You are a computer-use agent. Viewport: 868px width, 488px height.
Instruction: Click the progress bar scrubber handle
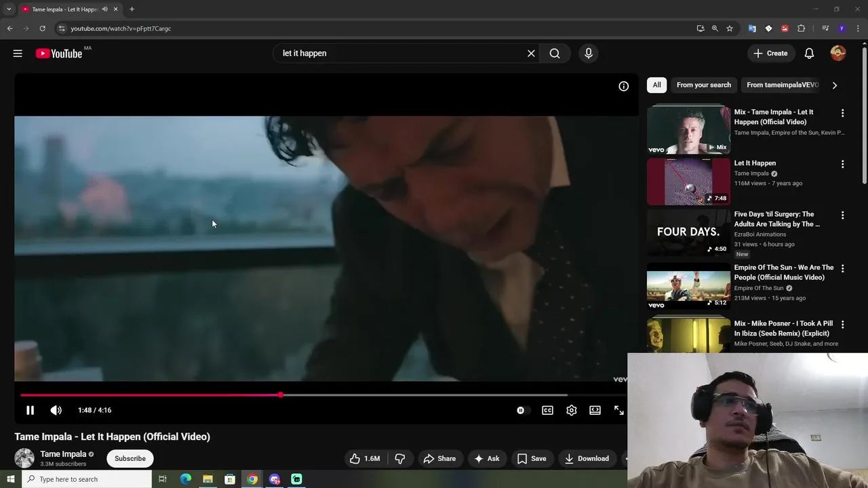point(280,394)
